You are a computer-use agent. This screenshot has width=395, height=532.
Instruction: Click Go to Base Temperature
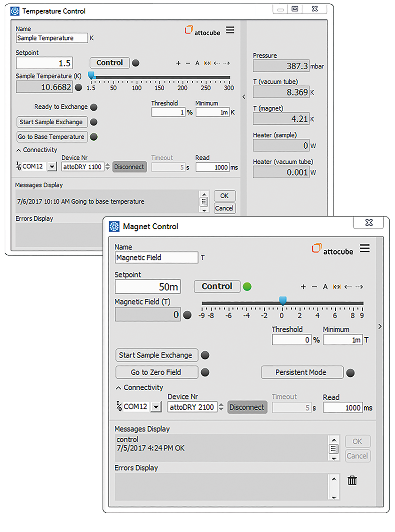[52, 137]
